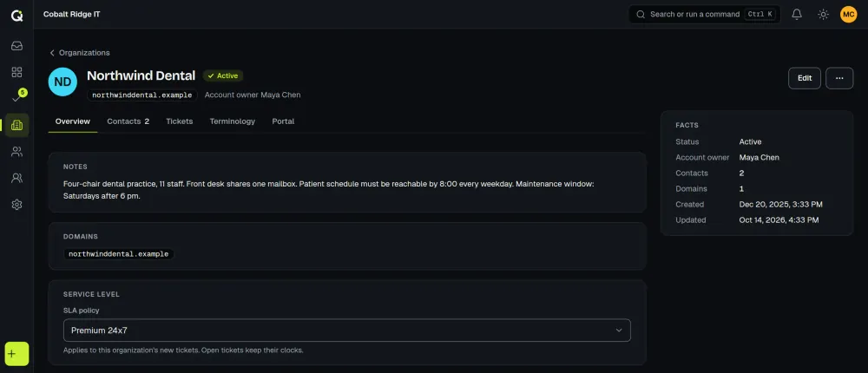
Task: Switch to the Portal tab
Action: pos(283,121)
